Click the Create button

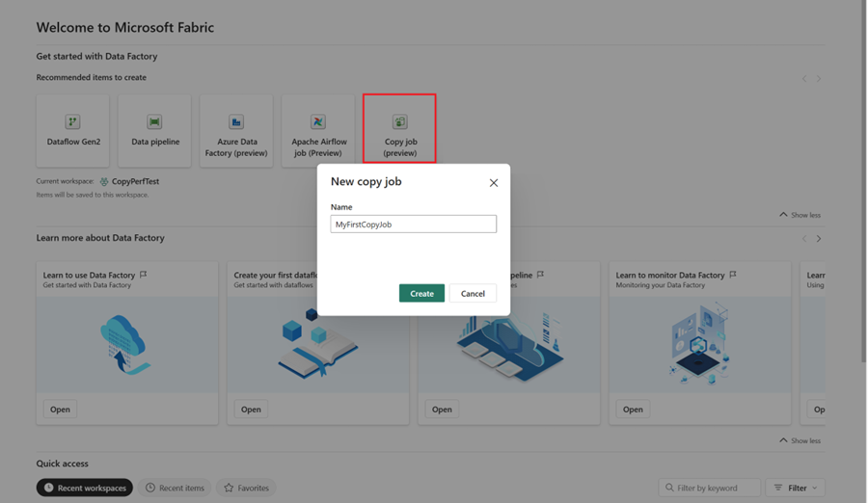[421, 293]
